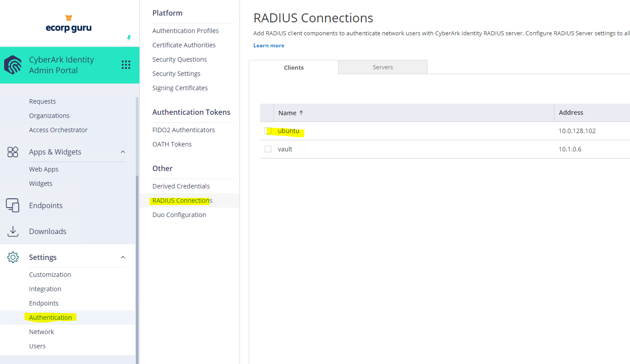Click the Endpoints sidebar icon
This screenshot has height=364, width=630.
13,205
